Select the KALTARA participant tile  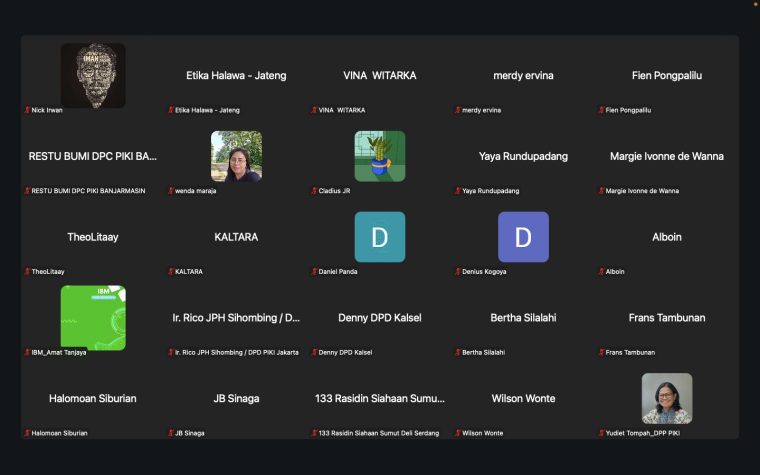pyautogui.click(x=236, y=238)
